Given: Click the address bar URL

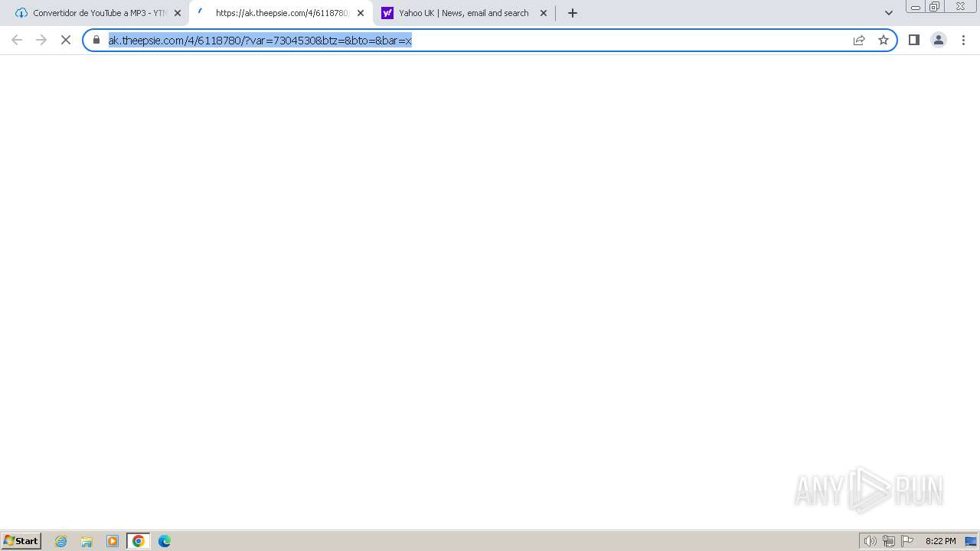Looking at the screenshot, I should (260, 40).
